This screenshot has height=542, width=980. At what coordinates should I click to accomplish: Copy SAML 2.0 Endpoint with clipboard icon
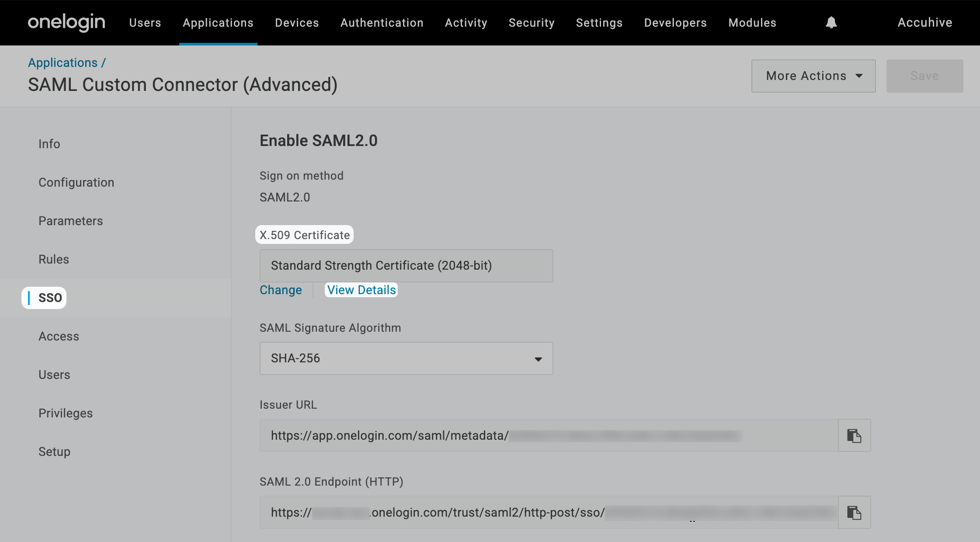coord(854,512)
